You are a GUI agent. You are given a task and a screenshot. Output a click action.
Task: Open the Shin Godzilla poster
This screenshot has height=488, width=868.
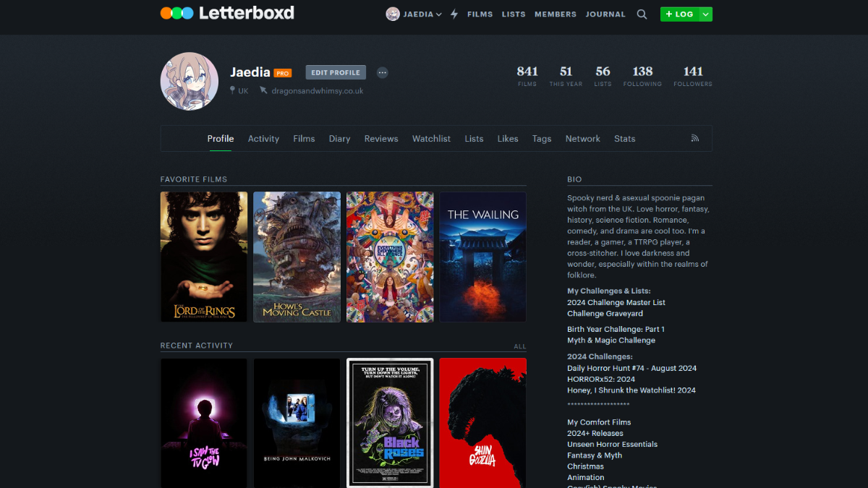click(x=483, y=423)
